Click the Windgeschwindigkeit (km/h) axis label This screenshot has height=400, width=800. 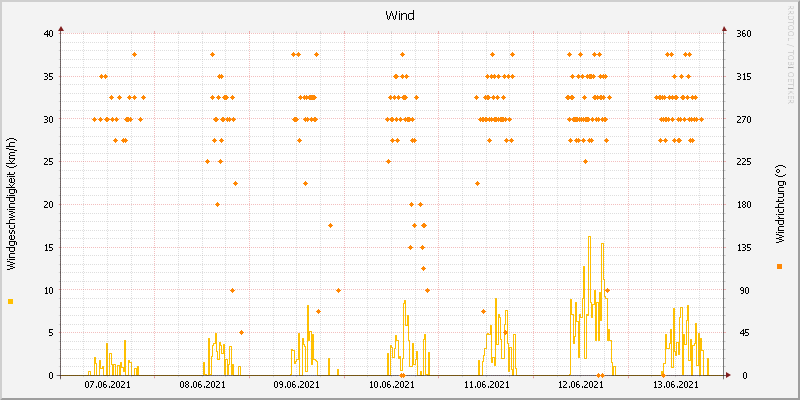[11, 204]
